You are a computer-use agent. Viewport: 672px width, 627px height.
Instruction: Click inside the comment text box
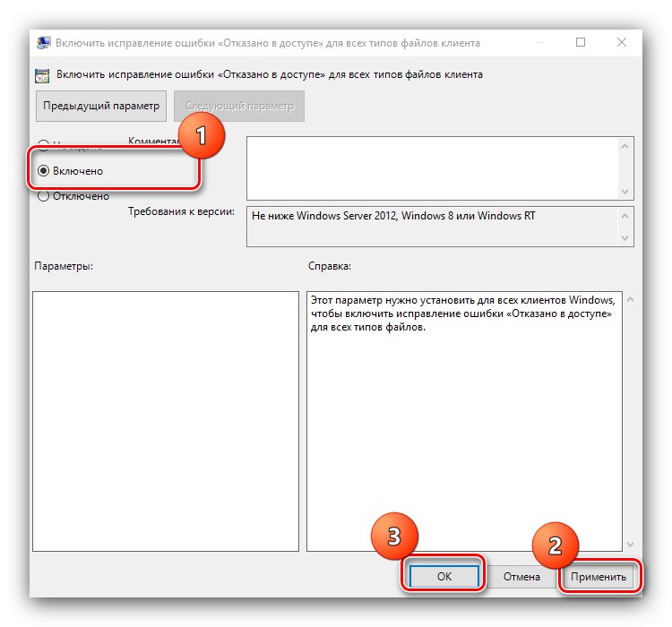pyautogui.click(x=432, y=168)
